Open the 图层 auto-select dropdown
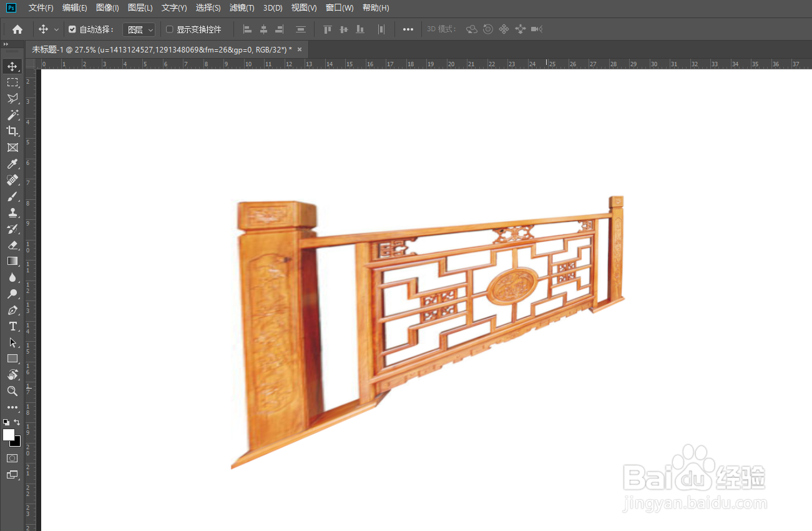 coord(139,29)
